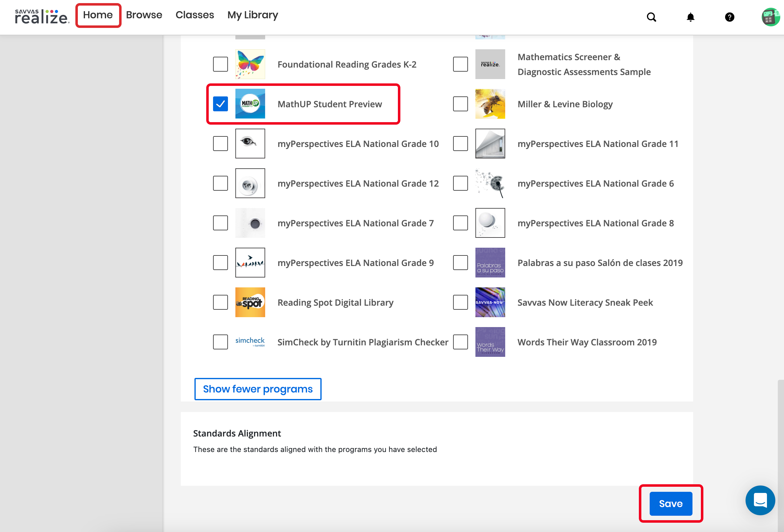Image resolution: width=784 pixels, height=532 pixels.
Task: Click Palabras a su paso Salón label
Action: coord(600,263)
